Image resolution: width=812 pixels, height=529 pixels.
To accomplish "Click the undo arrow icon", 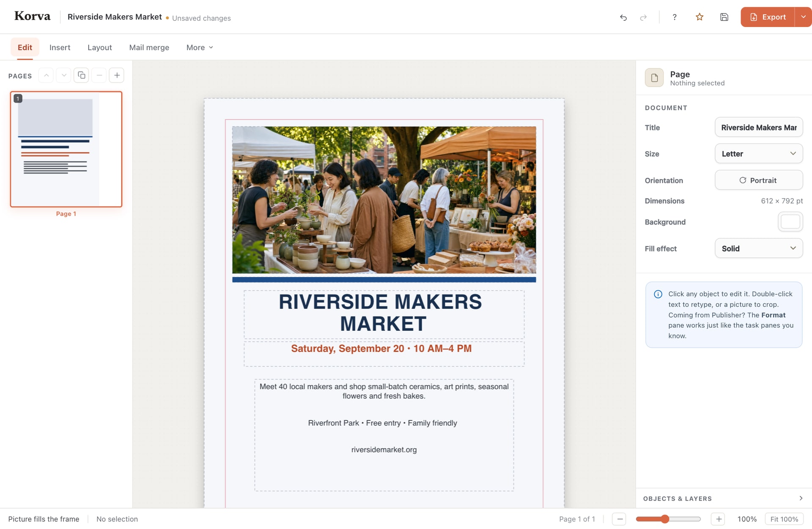I will click(623, 17).
